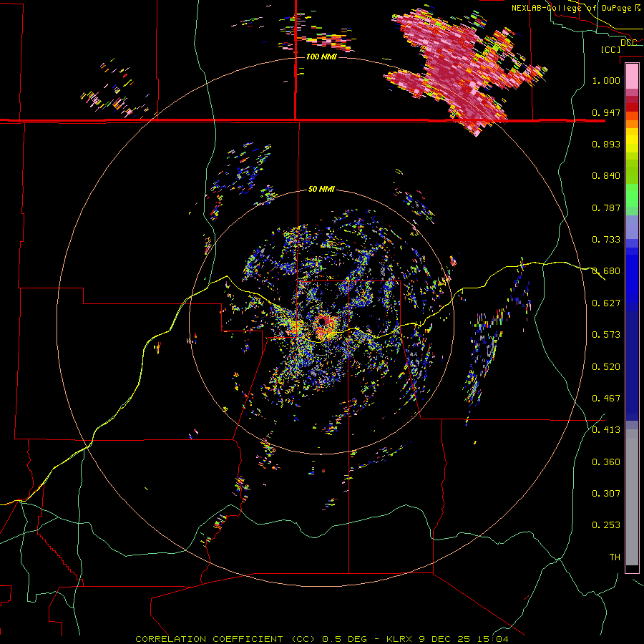
Task: Click the 15:04 timestamp
Action: (493, 639)
